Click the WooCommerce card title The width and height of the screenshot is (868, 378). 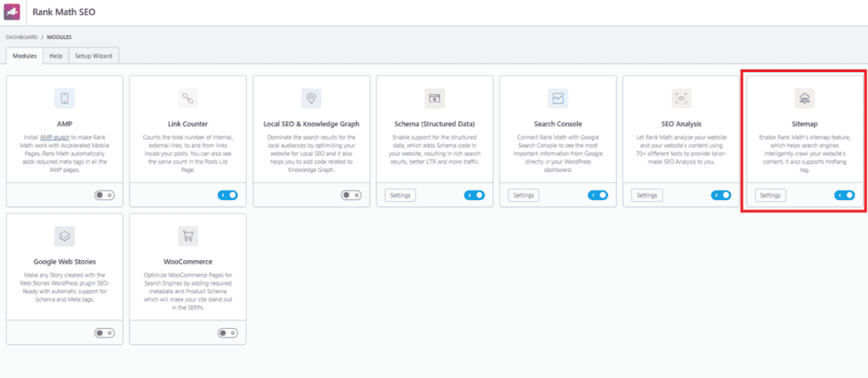point(187,262)
